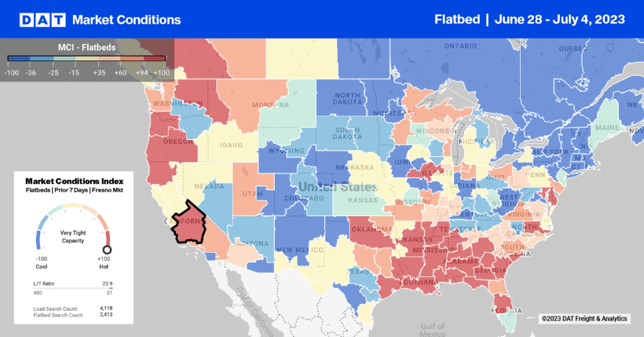
Task: Click the dark blue end of MCI legend
Action: pos(19,58)
